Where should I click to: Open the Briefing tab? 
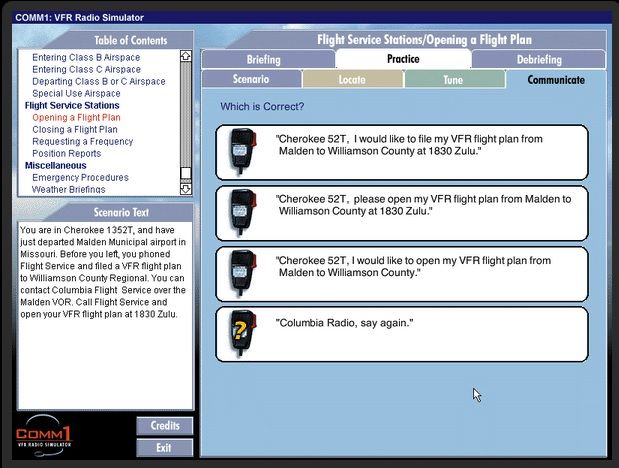pos(268,60)
